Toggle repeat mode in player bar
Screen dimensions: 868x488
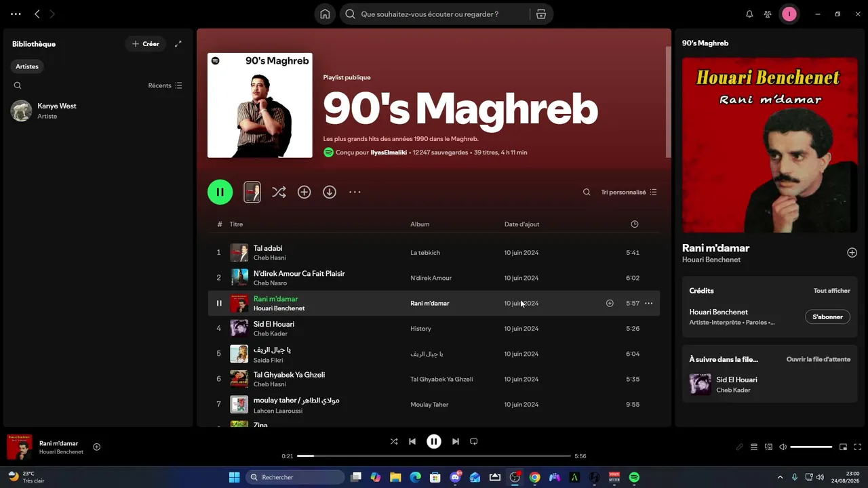(474, 441)
